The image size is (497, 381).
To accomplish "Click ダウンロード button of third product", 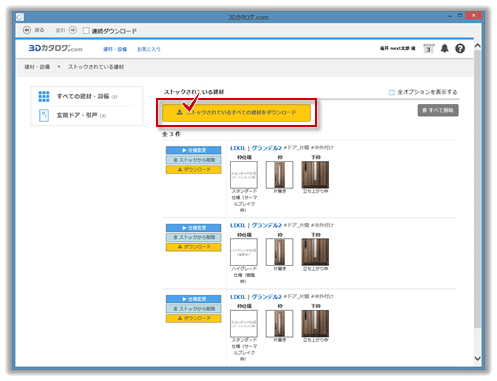I will [193, 318].
